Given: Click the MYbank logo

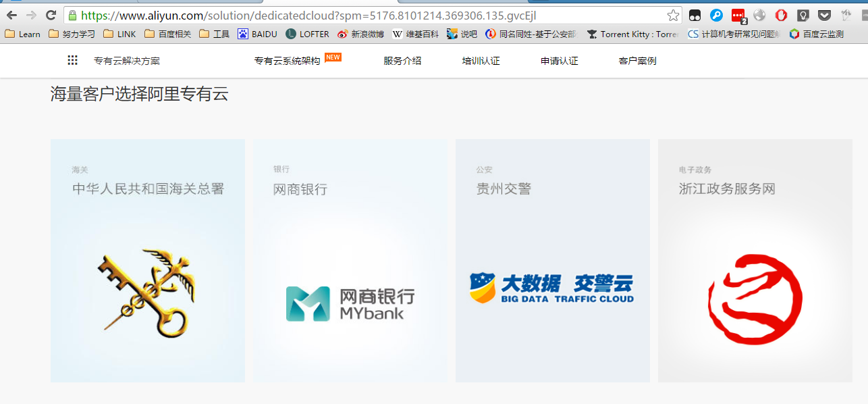Looking at the screenshot, I should pyautogui.click(x=350, y=303).
